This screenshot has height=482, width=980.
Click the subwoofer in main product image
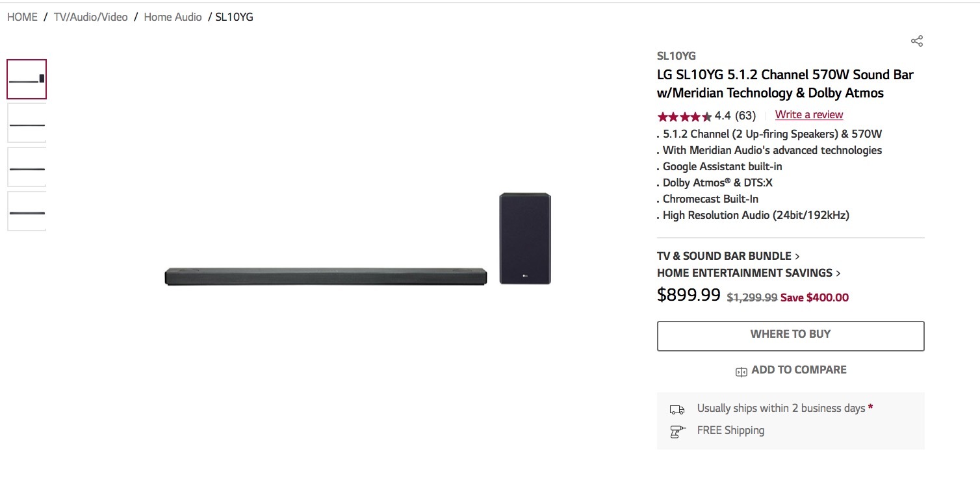coord(525,238)
